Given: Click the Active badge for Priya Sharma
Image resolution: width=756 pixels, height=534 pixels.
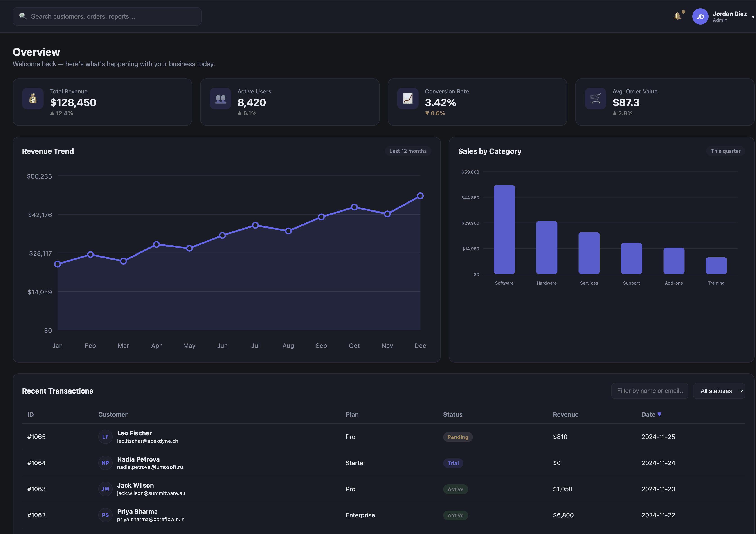Looking at the screenshot, I should [455, 515].
